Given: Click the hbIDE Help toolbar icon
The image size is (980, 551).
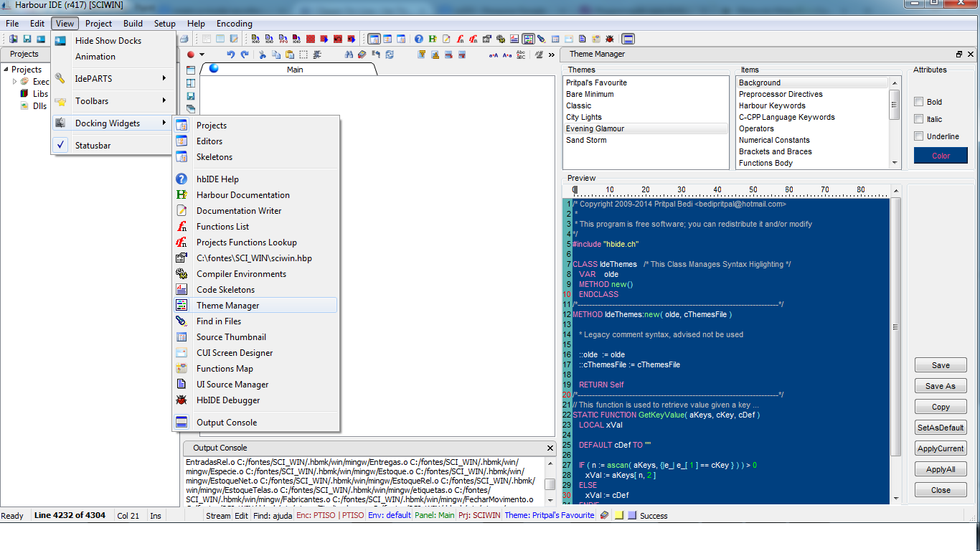Looking at the screenshot, I should click(x=419, y=39).
